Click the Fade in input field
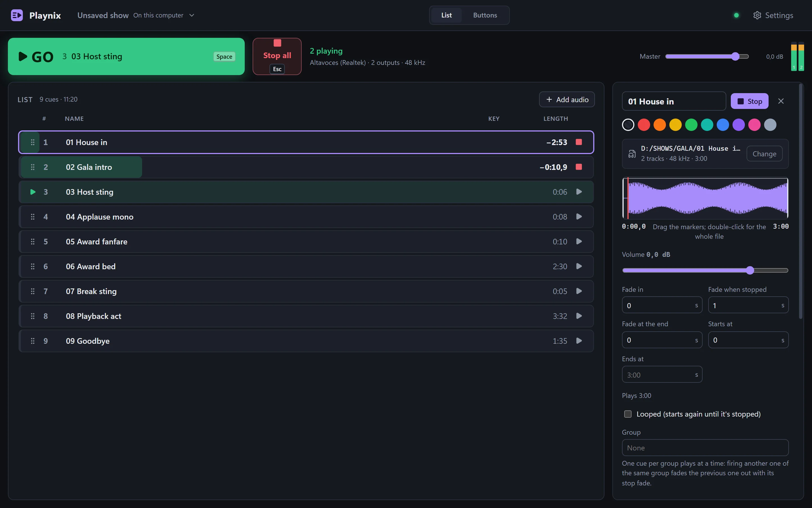The image size is (812, 508). click(662, 305)
